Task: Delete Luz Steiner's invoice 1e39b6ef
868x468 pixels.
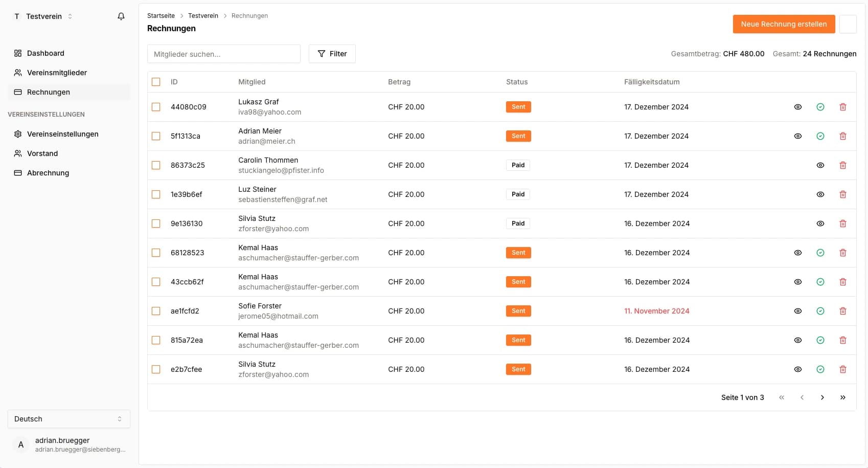Action: 843,194
